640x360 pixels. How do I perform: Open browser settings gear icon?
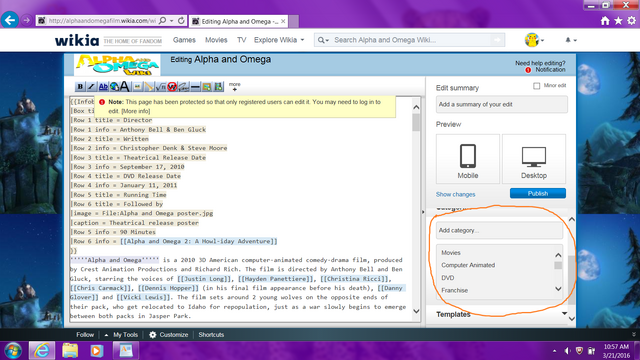coord(631,21)
